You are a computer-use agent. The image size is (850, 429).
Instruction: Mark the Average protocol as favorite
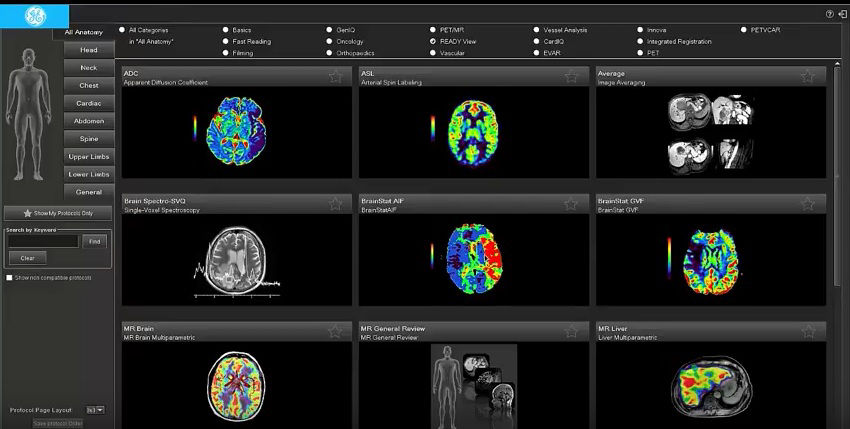coord(808,76)
